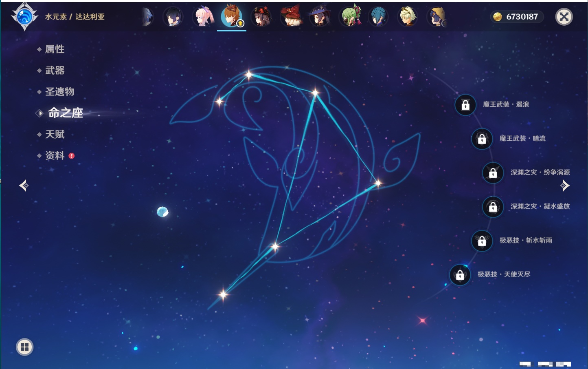Screen dimensions: 588x369
Task: Open the grid menu icon at bottom left
Action: (x=24, y=347)
